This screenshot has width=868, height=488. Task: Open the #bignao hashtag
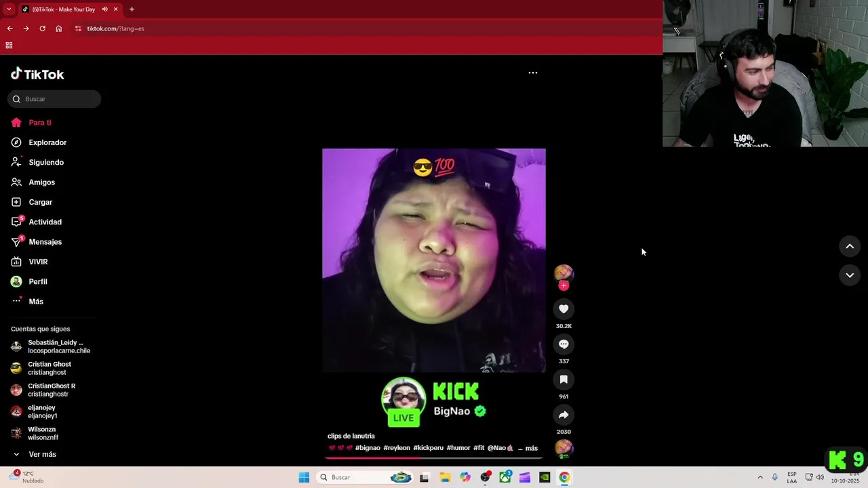368,448
